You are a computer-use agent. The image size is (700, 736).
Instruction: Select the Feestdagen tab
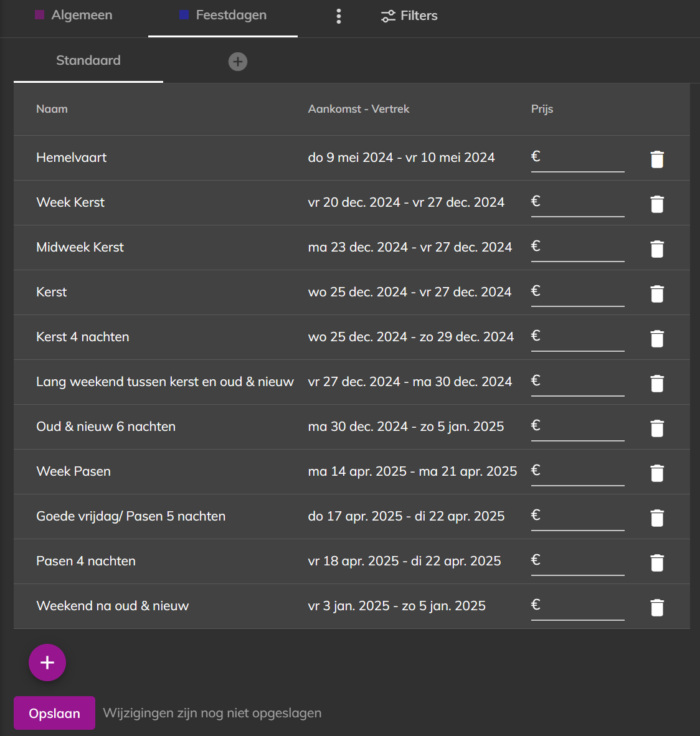(223, 15)
